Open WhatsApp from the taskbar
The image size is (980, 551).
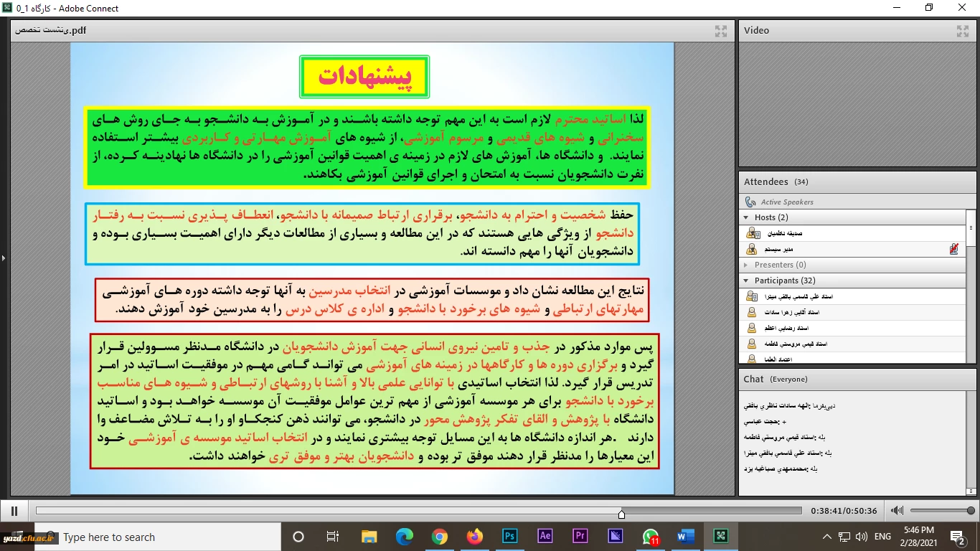[x=651, y=536]
